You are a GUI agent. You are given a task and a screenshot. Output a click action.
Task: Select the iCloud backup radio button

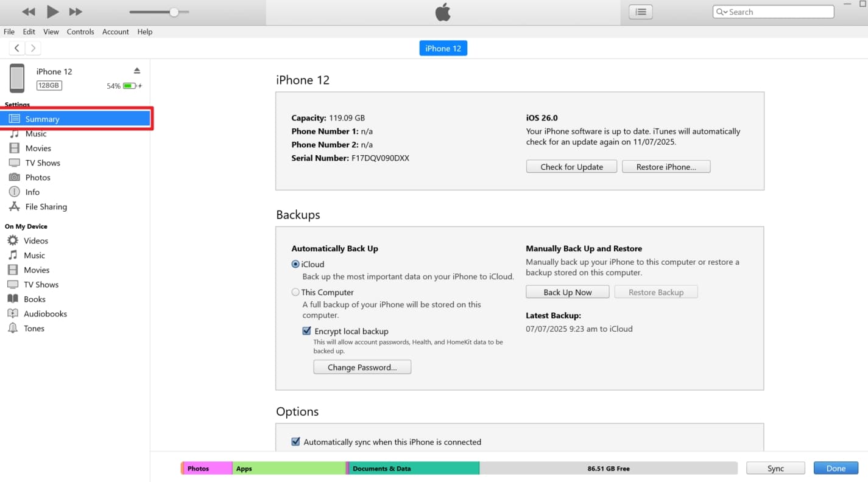pos(295,264)
